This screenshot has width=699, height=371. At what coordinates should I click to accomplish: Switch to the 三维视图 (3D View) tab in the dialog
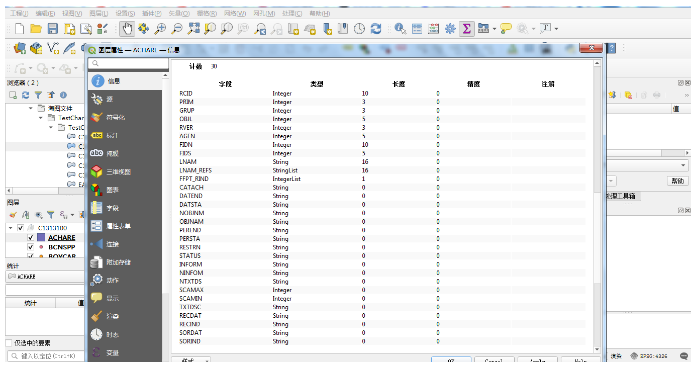click(x=125, y=172)
